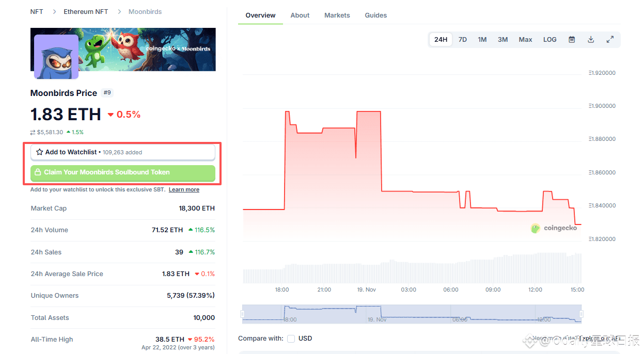
Task: Click the star icon on Add to Watchlist
Action: (x=40, y=152)
